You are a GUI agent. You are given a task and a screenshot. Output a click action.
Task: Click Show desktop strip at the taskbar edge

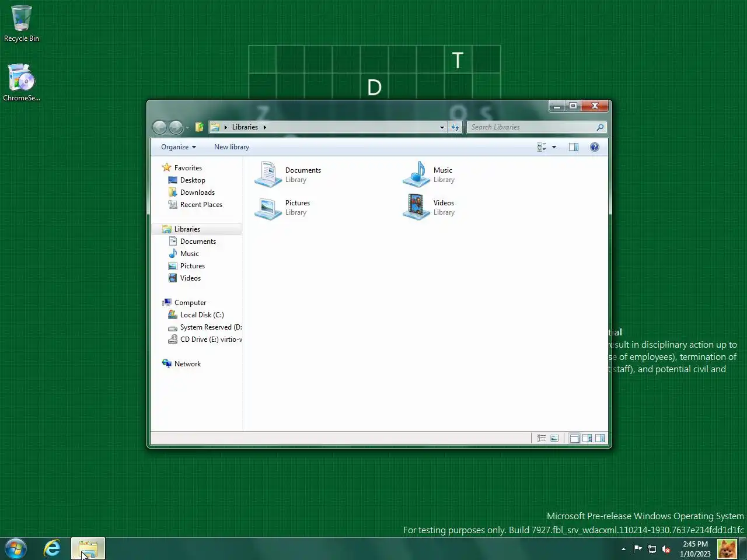743,549
